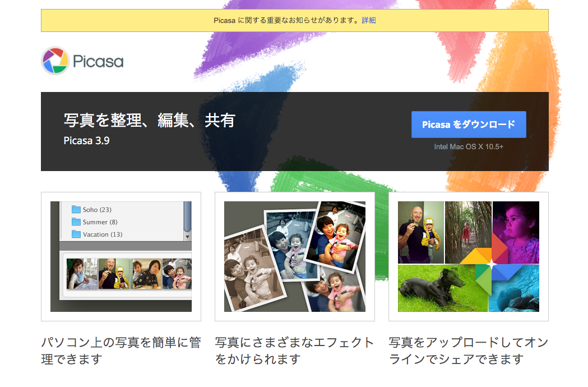The height and width of the screenshot is (387, 588).
Task: Click the Picasa をダウンロード button
Action: (469, 125)
